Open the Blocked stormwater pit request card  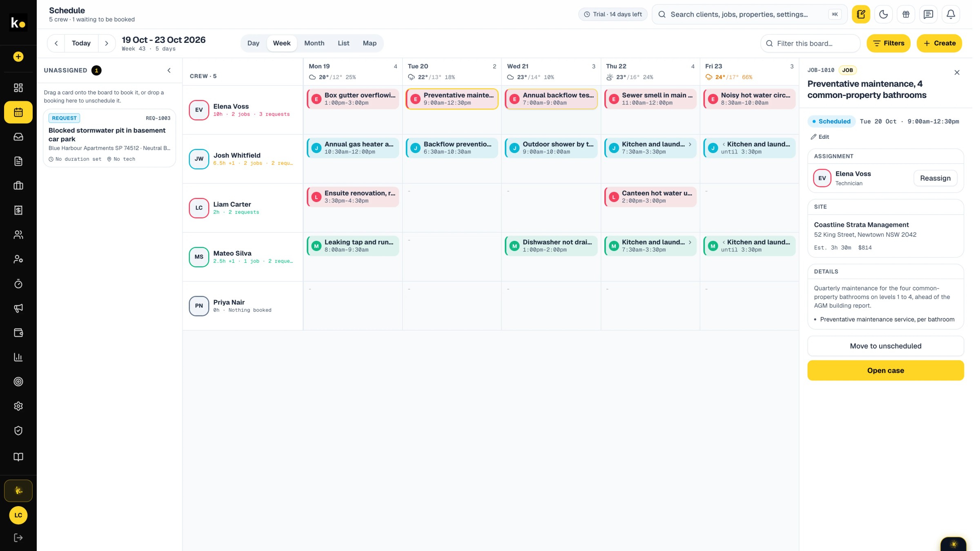[x=109, y=138]
